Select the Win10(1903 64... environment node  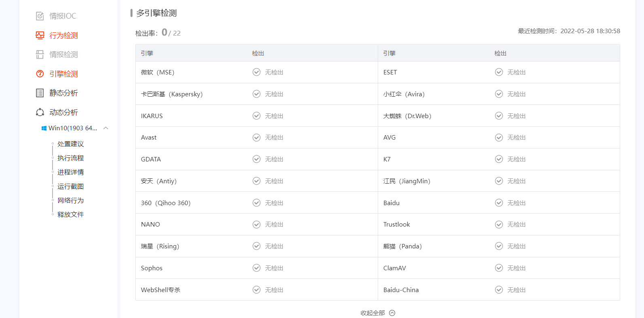[x=73, y=128]
